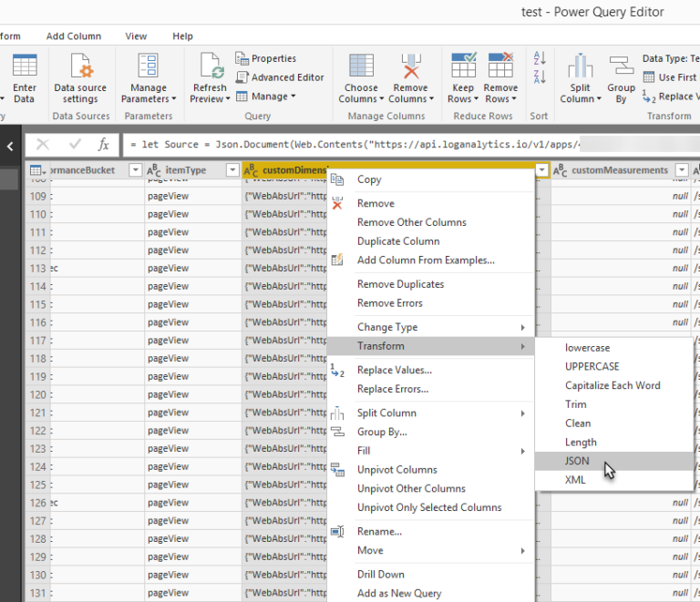Cancel the formula bar edit
The height and width of the screenshot is (602, 700).
(x=43, y=145)
